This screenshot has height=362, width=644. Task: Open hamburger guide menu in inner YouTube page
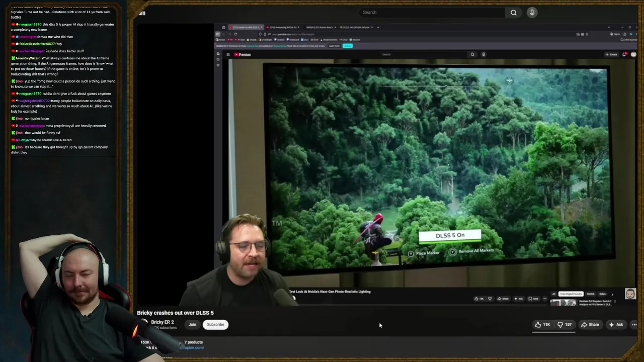pos(228,54)
